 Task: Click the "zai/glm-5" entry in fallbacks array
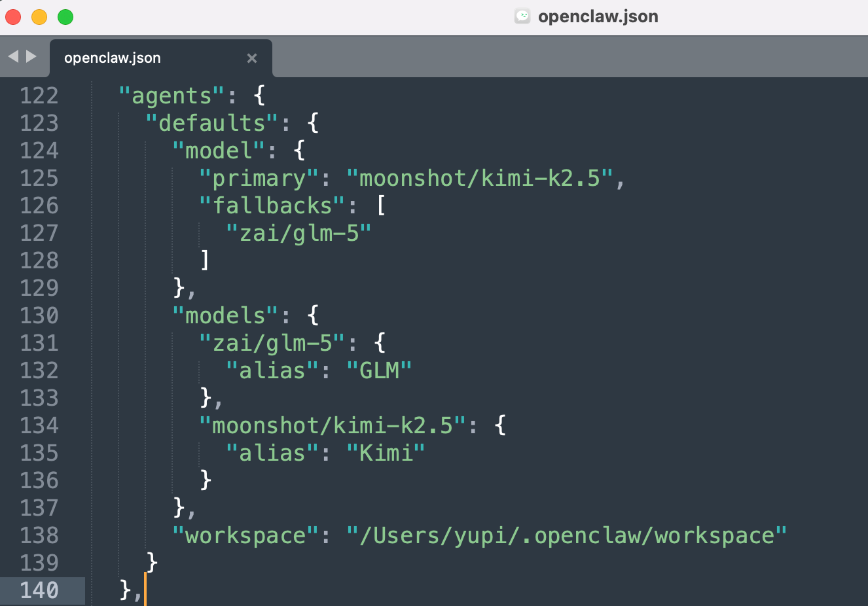pos(299,234)
